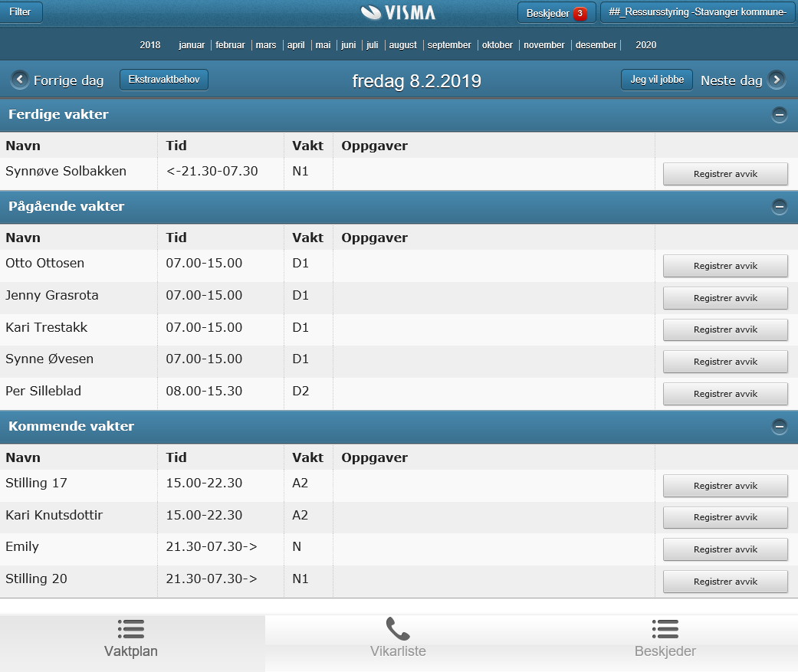Click the red notification badge showing 3
Screen dimensions: 798x672
tap(580, 14)
